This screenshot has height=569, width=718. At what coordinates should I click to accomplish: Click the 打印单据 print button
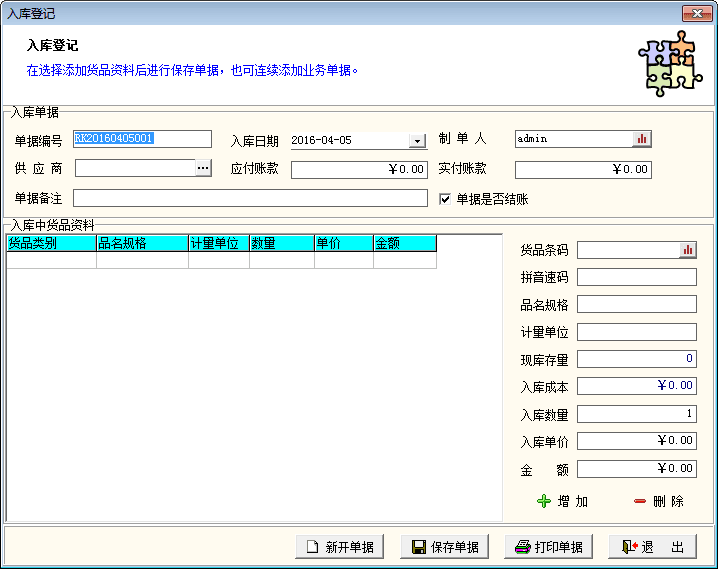[548, 547]
